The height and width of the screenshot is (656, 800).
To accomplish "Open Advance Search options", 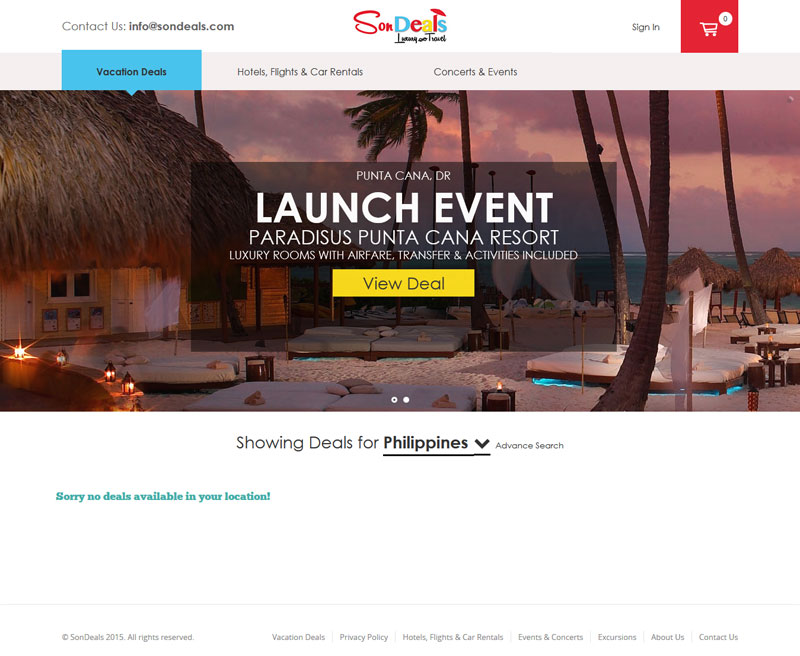I will coord(529,445).
